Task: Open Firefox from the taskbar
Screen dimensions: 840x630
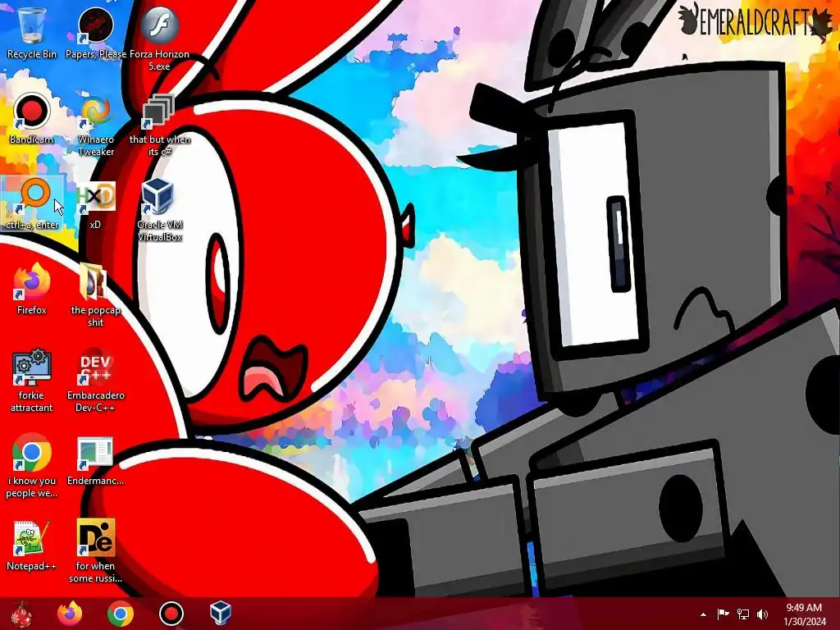Action: [x=71, y=614]
